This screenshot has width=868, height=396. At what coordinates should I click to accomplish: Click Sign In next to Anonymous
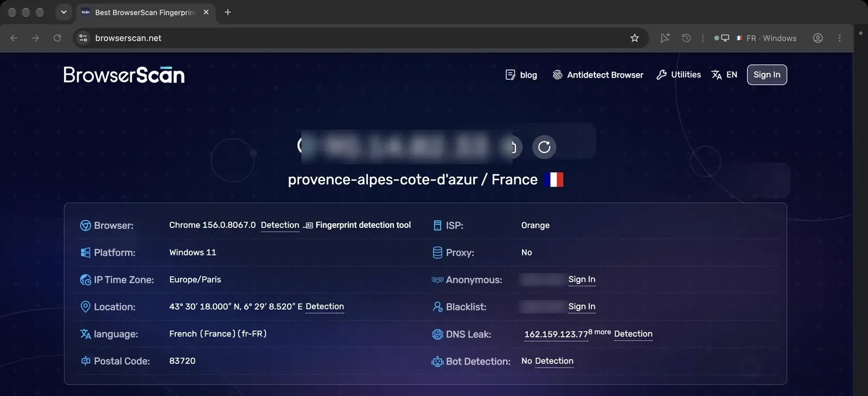click(x=582, y=279)
